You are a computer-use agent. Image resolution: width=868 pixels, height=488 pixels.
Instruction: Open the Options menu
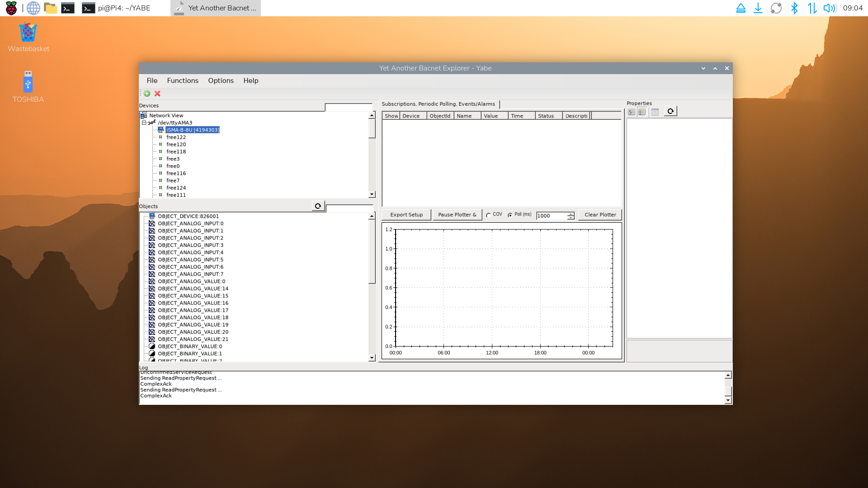click(x=221, y=80)
